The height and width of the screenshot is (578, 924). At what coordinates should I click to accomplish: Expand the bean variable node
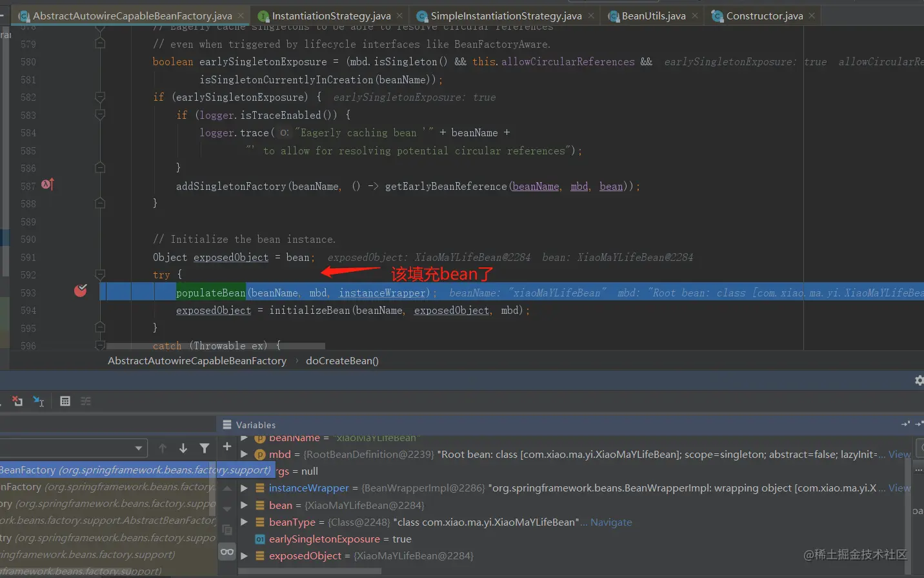[244, 505]
